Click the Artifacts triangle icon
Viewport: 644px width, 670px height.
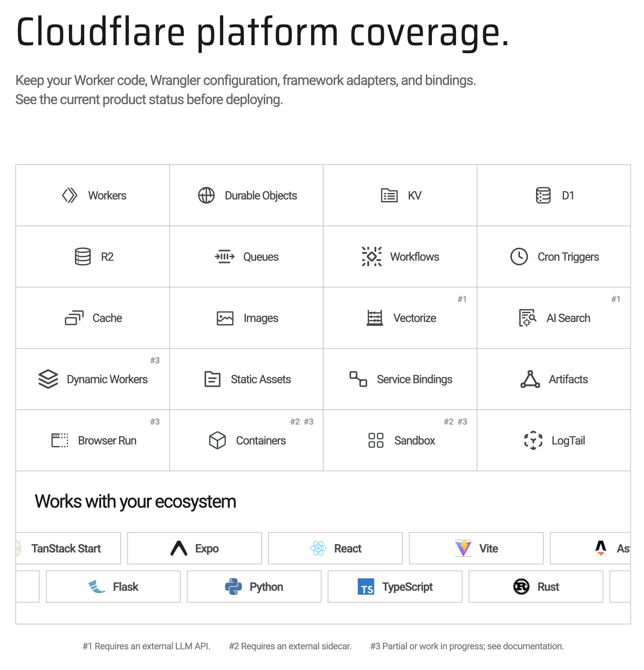[x=530, y=379]
